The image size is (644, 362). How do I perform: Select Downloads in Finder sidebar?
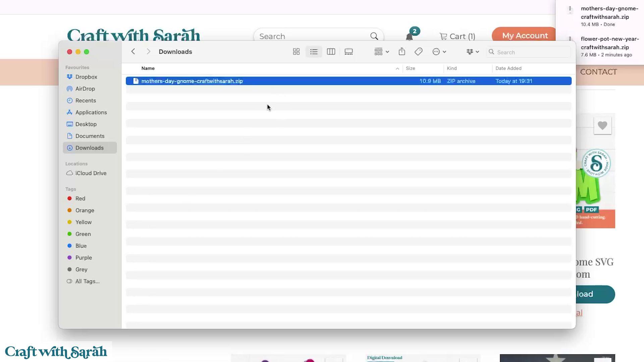tap(90, 148)
